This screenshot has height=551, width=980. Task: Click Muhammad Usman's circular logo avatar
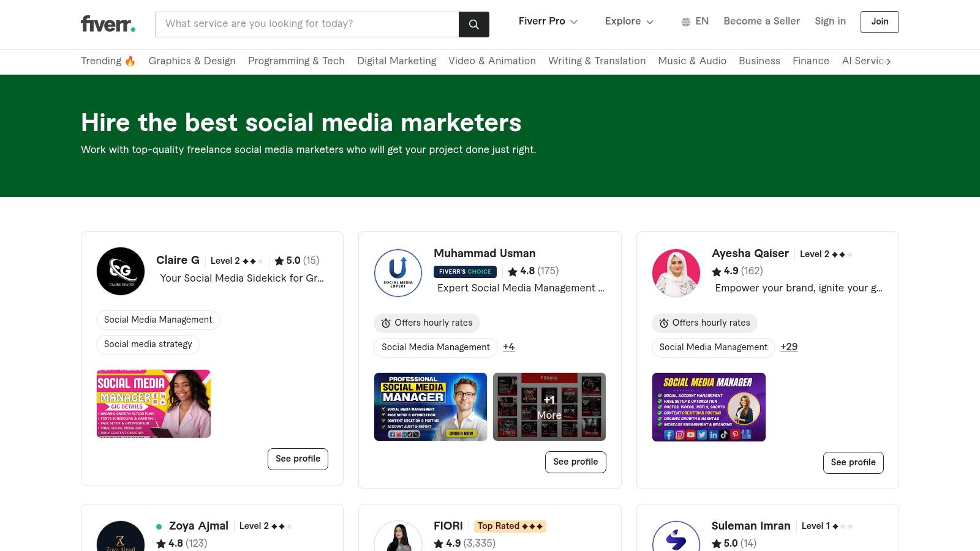coord(398,272)
